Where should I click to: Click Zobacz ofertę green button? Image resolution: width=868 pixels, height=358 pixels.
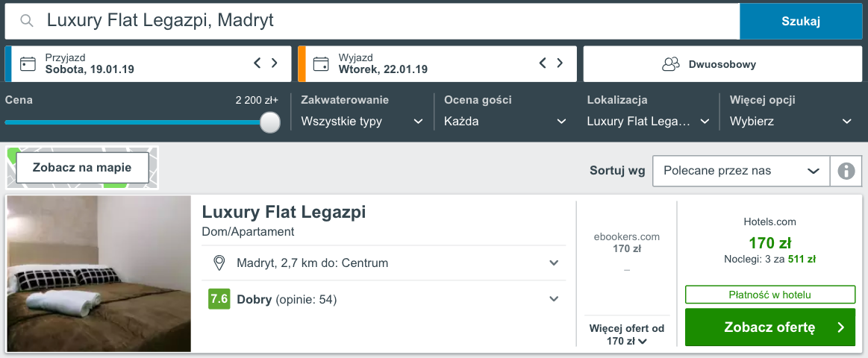tap(770, 327)
